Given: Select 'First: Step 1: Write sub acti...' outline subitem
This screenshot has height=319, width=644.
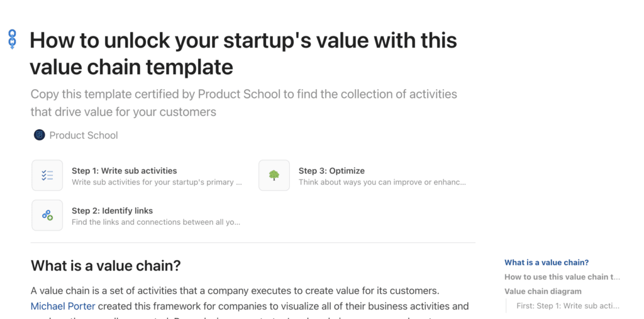Looking at the screenshot, I should pos(567,306).
